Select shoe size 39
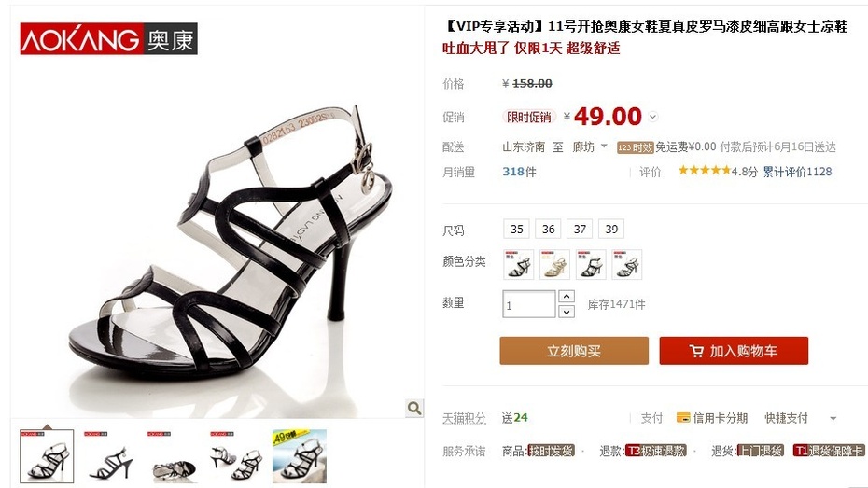868x488 pixels. pyautogui.click(x=611, y=229)
